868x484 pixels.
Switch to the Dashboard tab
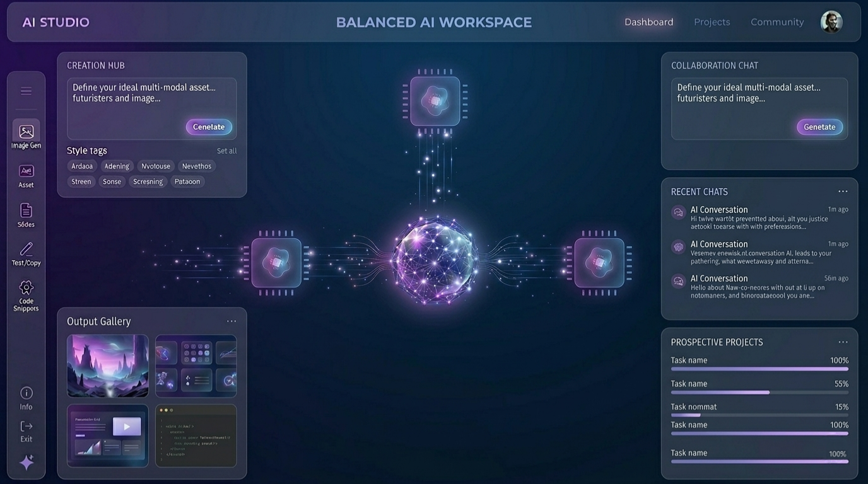click(x=648, y=22)
